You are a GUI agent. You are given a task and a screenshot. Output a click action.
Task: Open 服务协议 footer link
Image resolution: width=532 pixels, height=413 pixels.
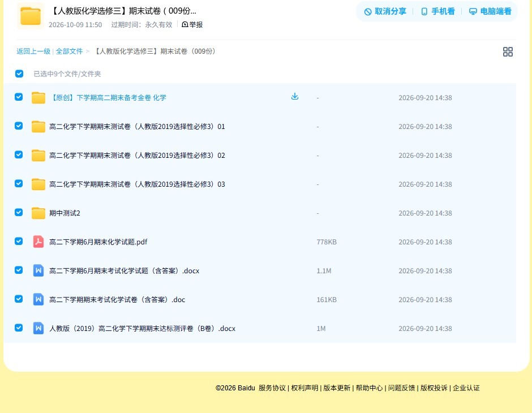click(x=272, y=388)
